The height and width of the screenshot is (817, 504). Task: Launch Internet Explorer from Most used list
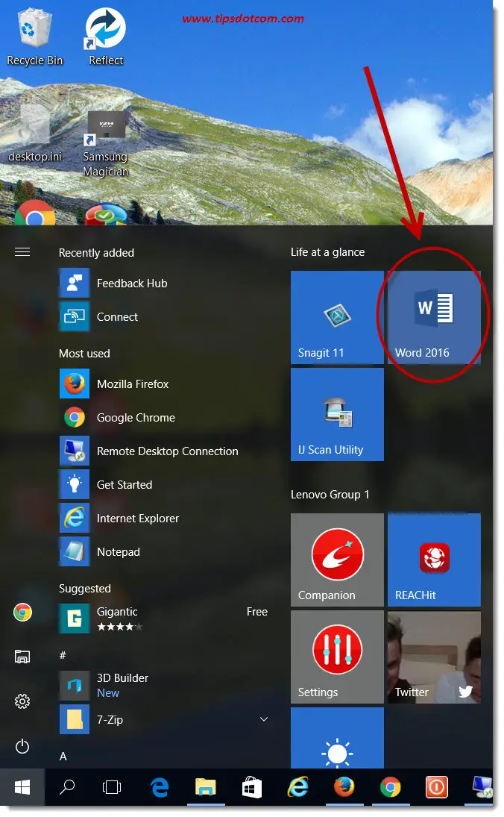[x=164, y=519]
